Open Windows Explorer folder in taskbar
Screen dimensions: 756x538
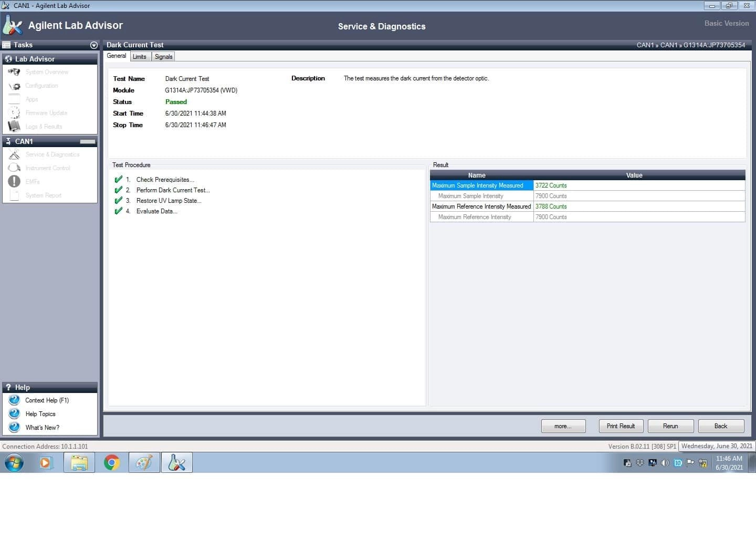coord(79,463)
